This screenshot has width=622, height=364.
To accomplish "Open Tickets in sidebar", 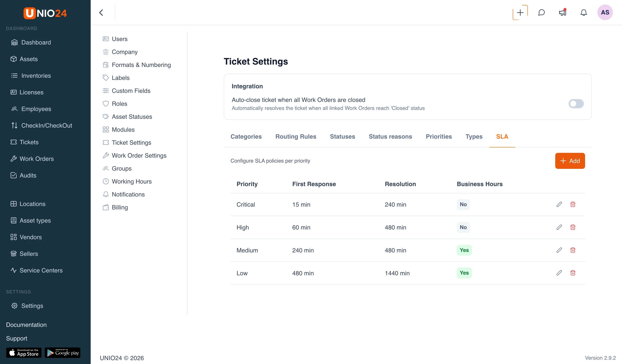I will point(24,142).
